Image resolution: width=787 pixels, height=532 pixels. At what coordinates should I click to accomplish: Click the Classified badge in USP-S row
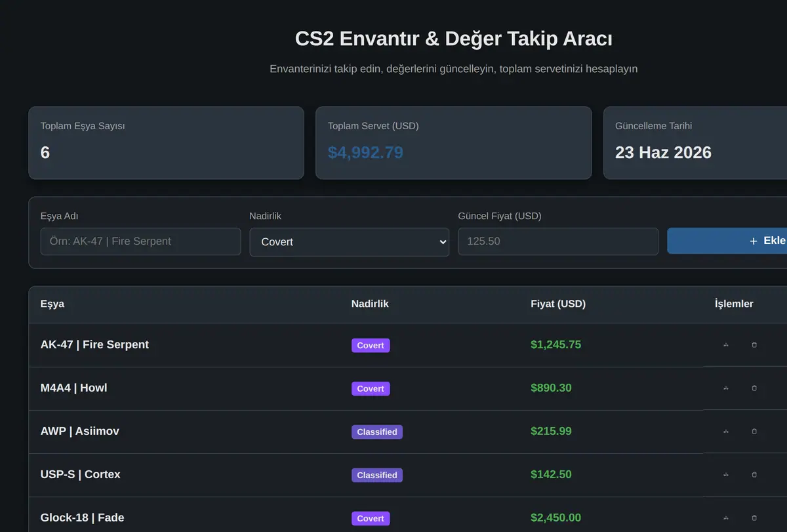pos(377,475)
